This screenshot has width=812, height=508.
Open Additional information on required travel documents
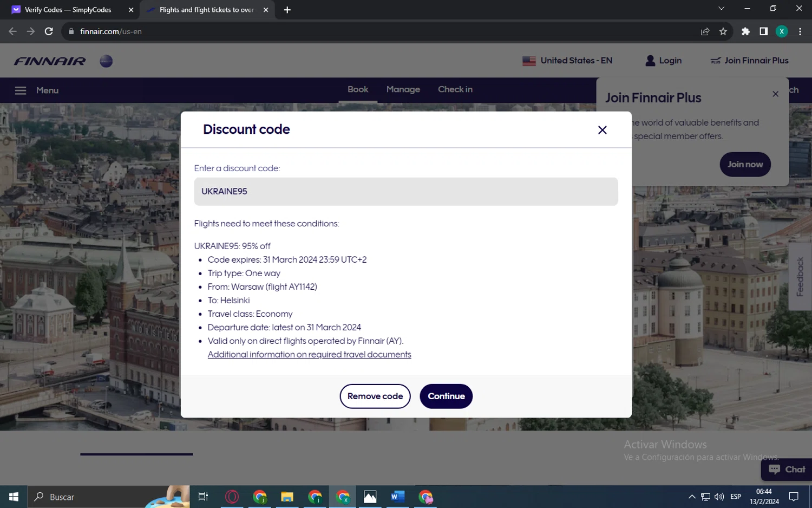coord(309,354)
